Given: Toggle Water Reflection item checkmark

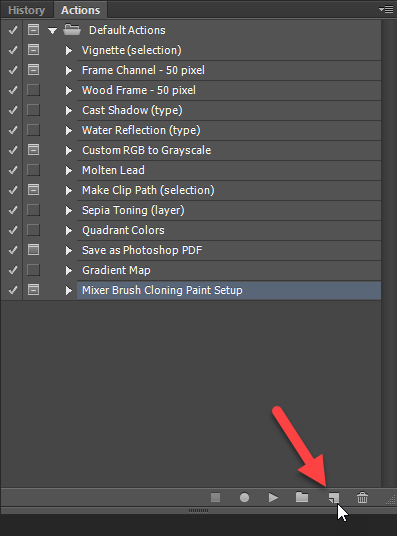Looking at the screenshot, I should (13, 130).
